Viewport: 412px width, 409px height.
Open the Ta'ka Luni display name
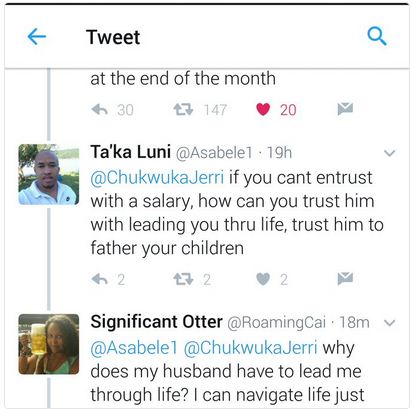pyautogui.click(x=131, y=152)
